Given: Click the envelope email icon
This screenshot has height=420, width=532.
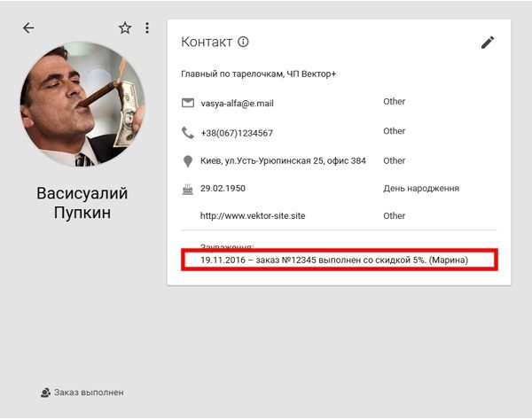Looking at the screenshot, I should (188, 103).
